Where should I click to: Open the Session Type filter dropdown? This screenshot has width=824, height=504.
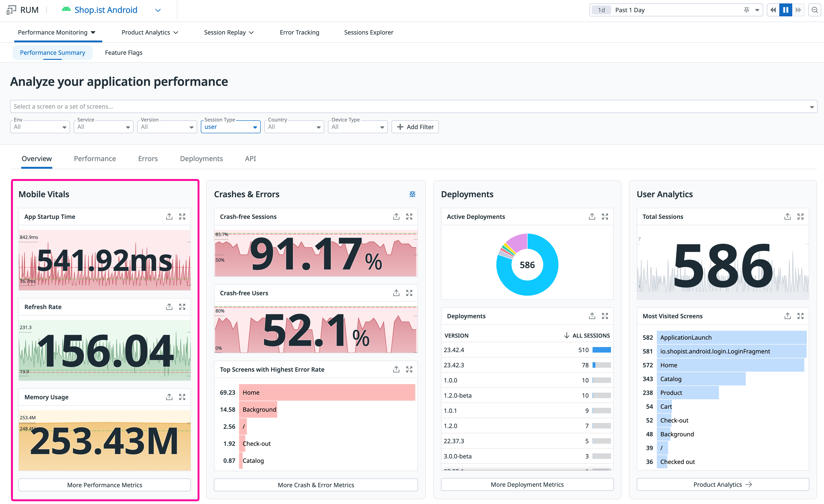[231, 127]
